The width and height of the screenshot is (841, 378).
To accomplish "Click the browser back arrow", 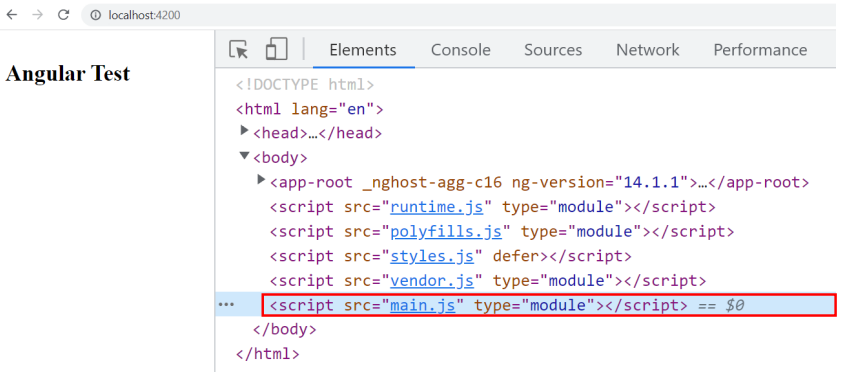I will 11,15.
